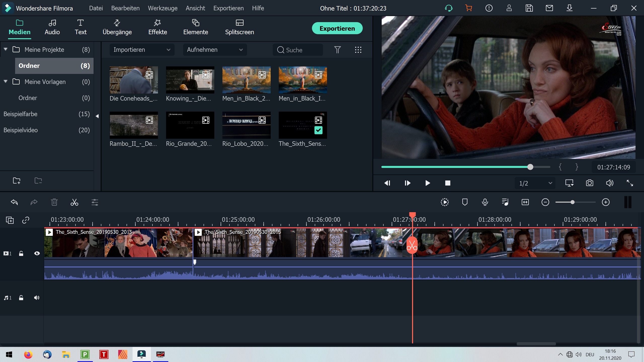Toggle lock on video track 1
This screenshot has height=362, width=644.
pyautogui.click(x=21, y=253)
